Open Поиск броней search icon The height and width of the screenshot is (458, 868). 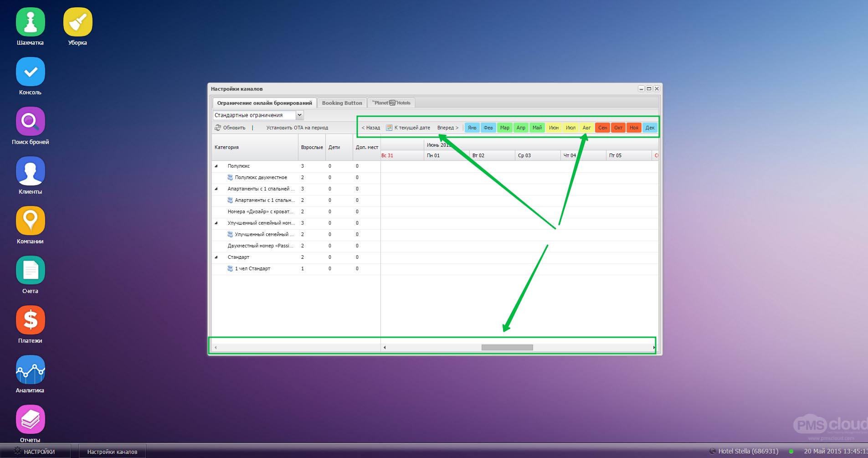[30, 121]
